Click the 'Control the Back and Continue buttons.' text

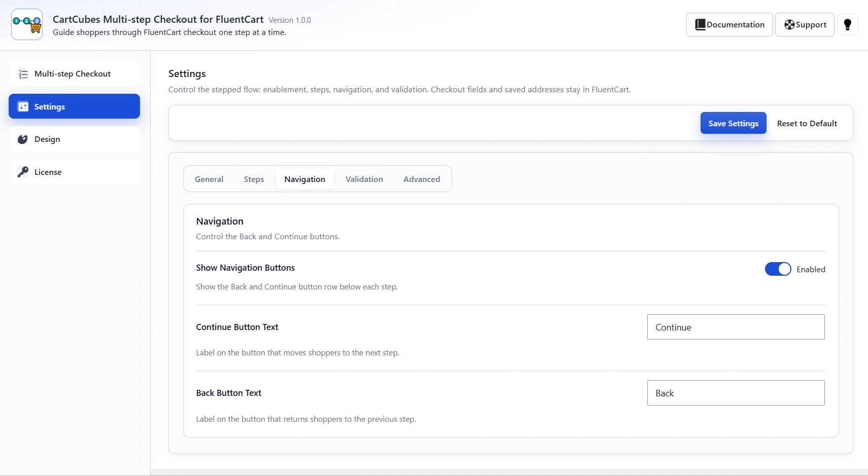point(268,237)
